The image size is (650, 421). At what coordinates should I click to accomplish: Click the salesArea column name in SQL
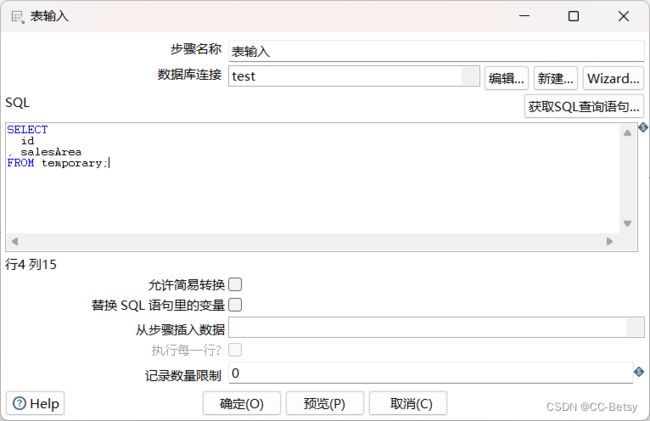[x=51, y=152]
